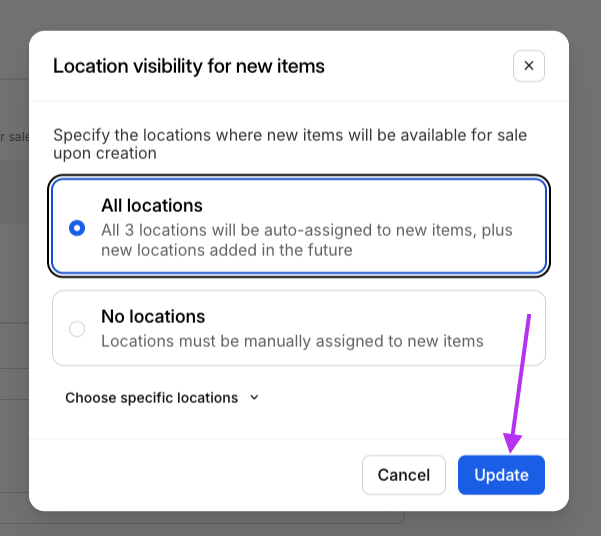
Task: Click the dimmed backdrop right of the dialog
Action: (x=586, y=300)
